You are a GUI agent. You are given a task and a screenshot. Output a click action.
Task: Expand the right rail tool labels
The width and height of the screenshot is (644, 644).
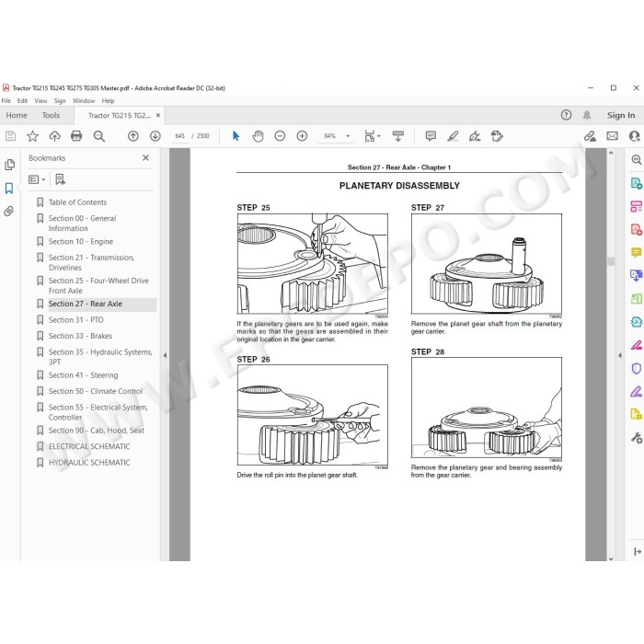[637, 552]
